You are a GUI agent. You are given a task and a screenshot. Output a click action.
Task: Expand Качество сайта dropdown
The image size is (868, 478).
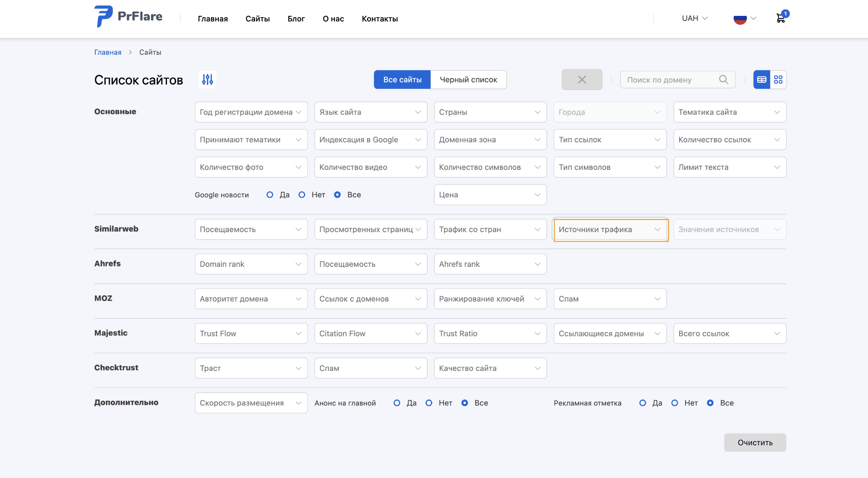pos(490,368)
